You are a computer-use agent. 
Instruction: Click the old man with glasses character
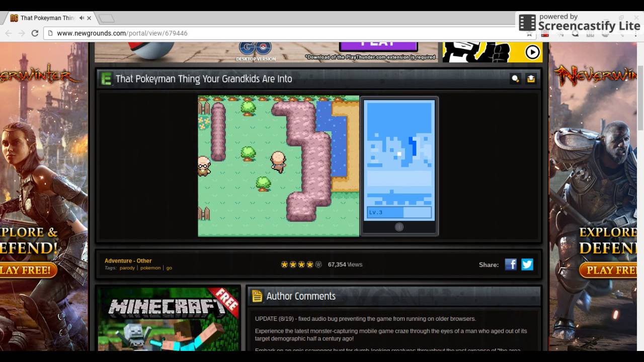click(x=203, y=166)
